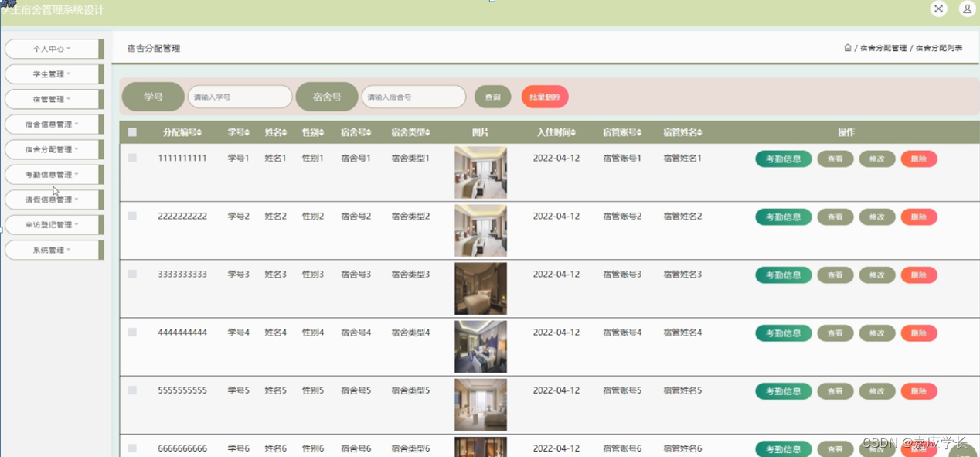This screenshot has width=980, height=457.
Task: Sort by 入住时间 column header
Action: coord(556,132)
